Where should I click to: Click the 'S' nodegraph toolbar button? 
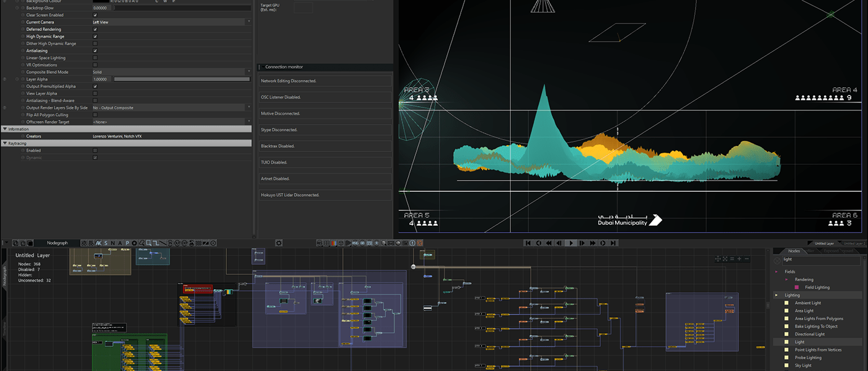click(x=105, y=243)
